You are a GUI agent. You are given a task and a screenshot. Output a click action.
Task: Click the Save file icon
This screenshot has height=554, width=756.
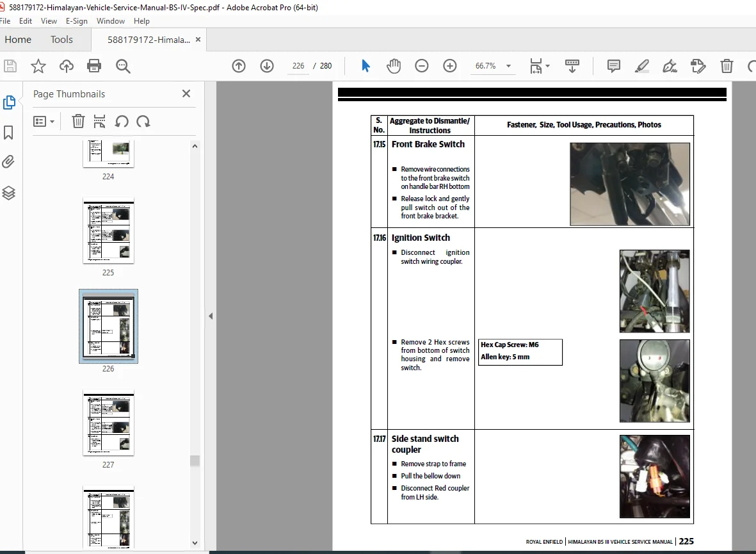coord(10,66)
